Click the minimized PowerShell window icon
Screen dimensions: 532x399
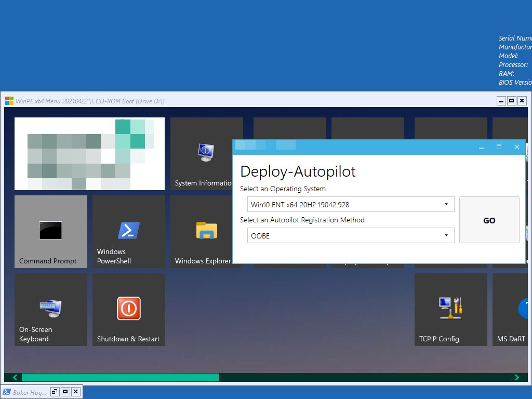(x=6, y=392)
